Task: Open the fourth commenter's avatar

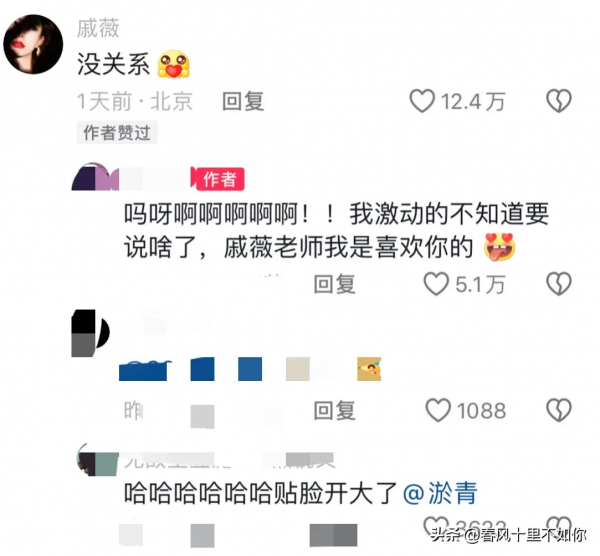Action: [x=98, y=460]
